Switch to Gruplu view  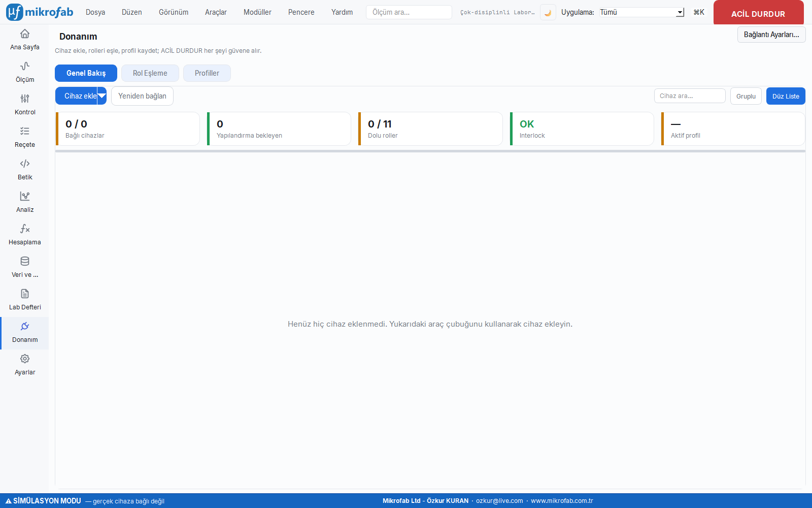pos(746,96)
